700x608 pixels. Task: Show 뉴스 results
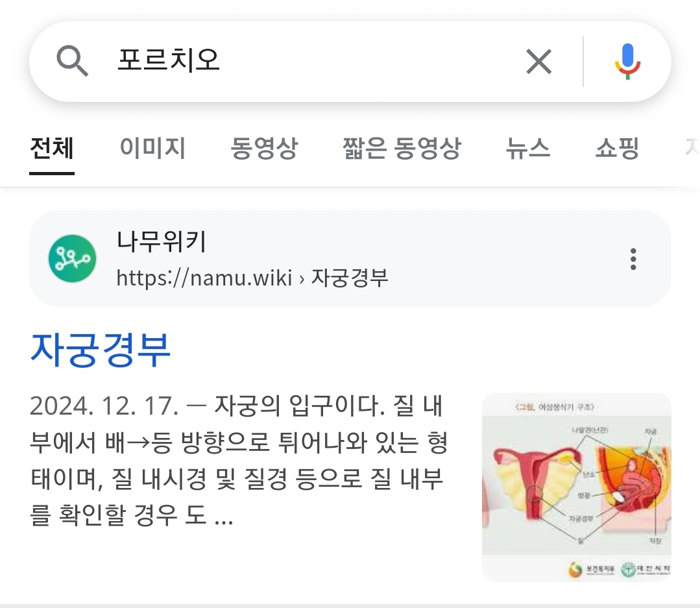pos(528,149)
